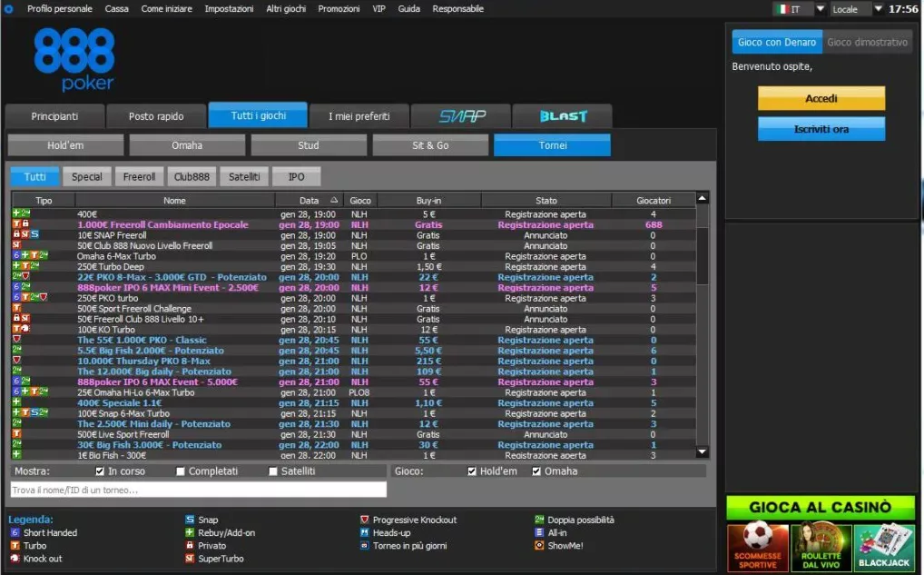Click the Rebuy/Add-on legend icon

[x=189, y=532]
